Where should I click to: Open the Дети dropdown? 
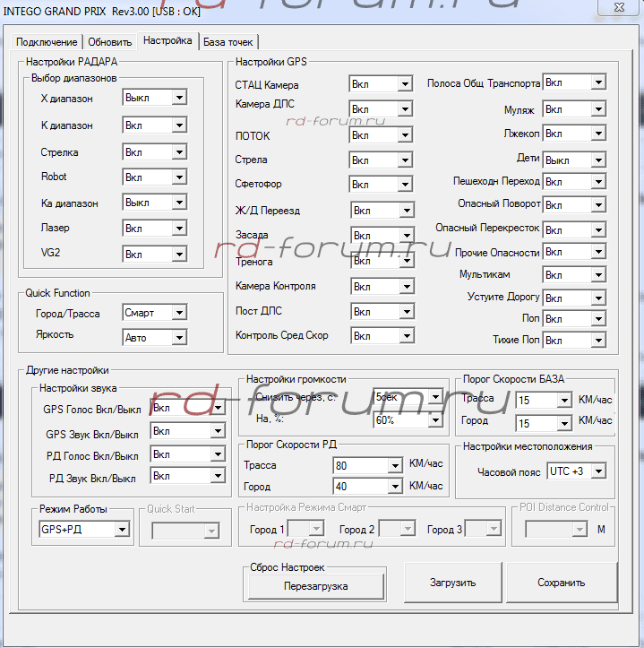tap(575, 160)
